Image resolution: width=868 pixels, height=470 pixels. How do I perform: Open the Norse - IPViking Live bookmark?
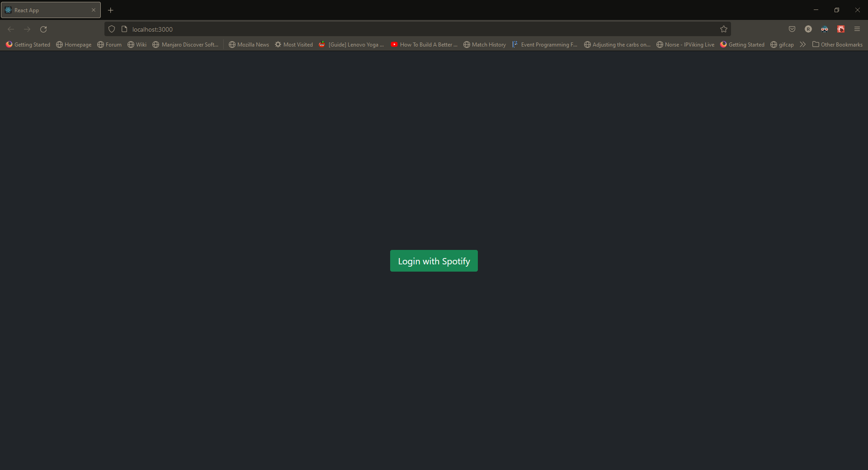tap(685, 45)
